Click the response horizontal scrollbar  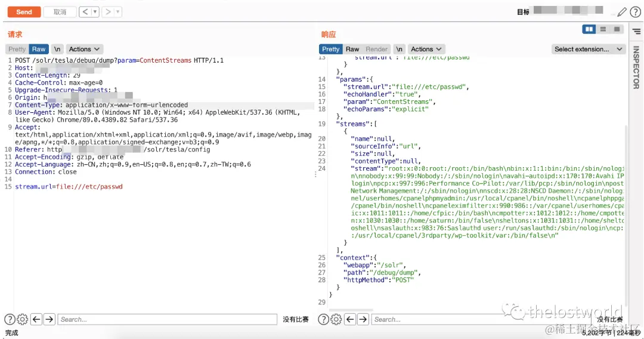(351, 310)
